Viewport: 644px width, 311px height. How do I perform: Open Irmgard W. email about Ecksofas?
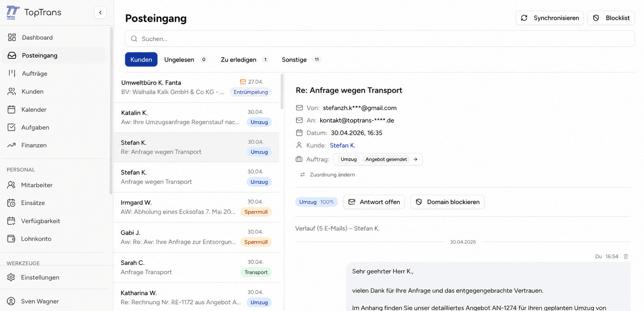click(196, 207)
